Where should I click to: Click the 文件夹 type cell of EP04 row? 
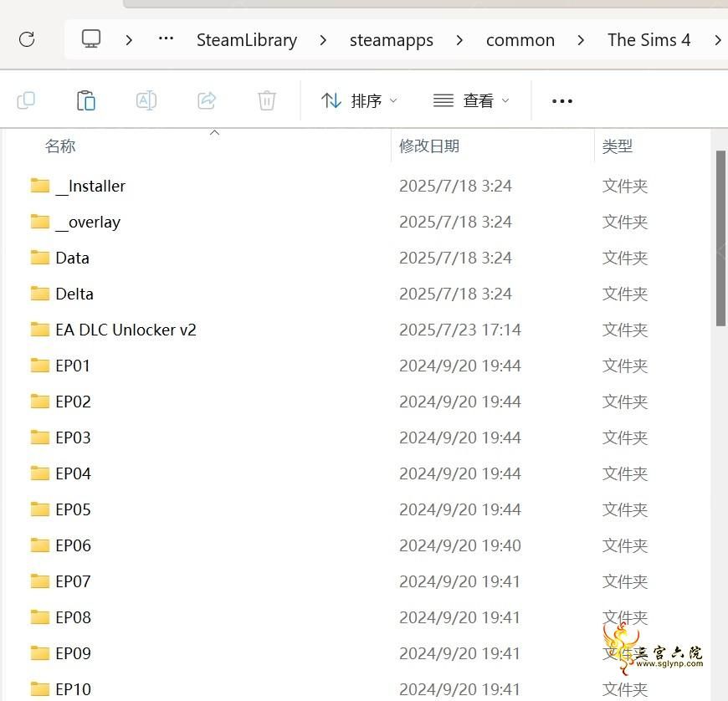[625, 473]
